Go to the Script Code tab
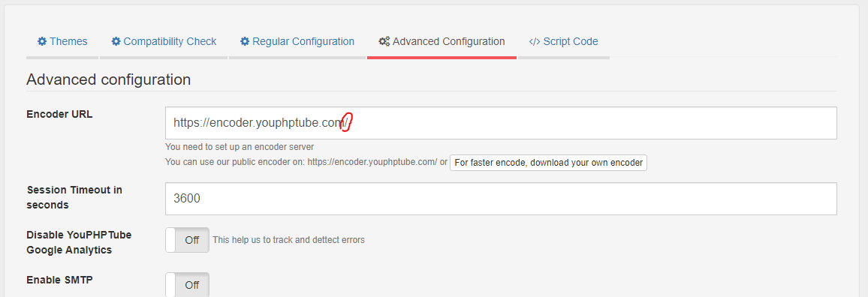868x297 pixels. (x=564, y=41)
